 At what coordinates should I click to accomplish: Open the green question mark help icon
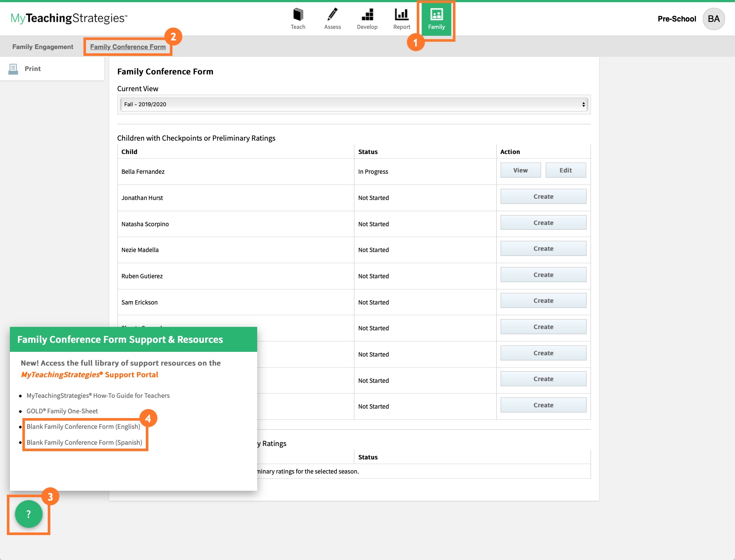pyautogui.click(x=28, y=514)
